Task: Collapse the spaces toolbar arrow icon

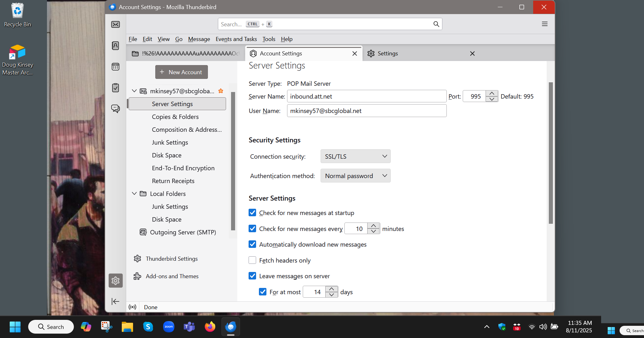Action: tap(116, 301)
